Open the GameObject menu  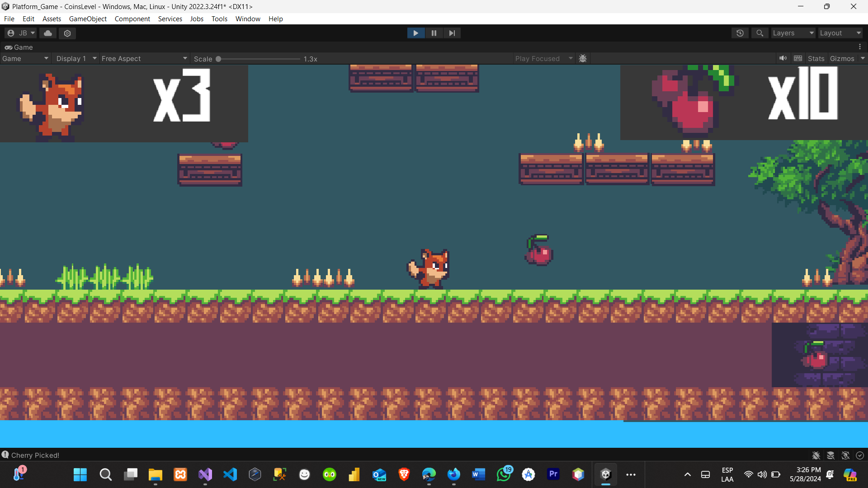pyautogui.click(x=88, y=19)
